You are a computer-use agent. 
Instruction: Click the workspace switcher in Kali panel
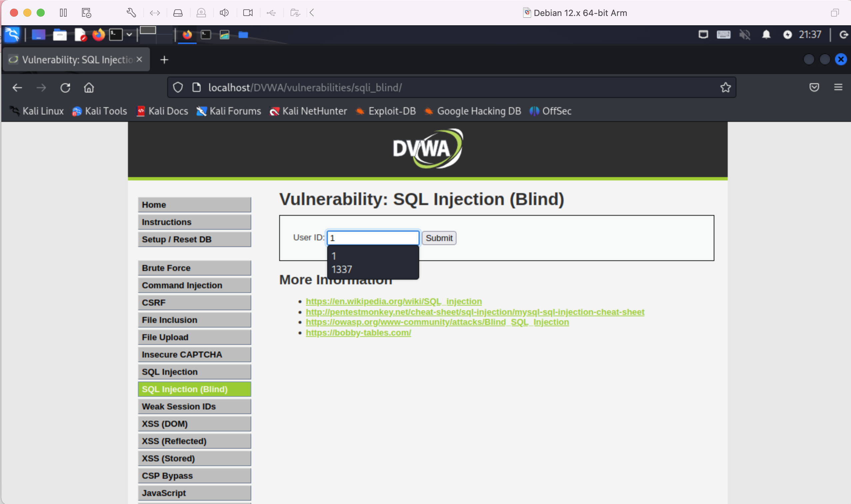click(x=156, y=34)
